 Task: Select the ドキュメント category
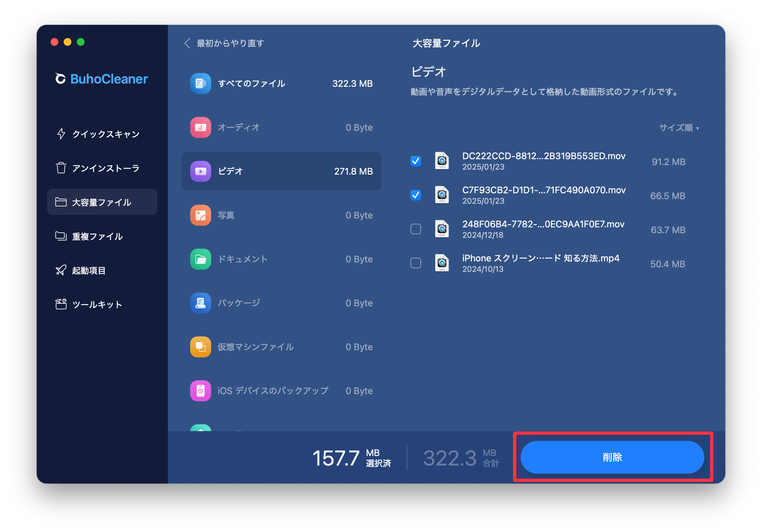click(281, 259)
